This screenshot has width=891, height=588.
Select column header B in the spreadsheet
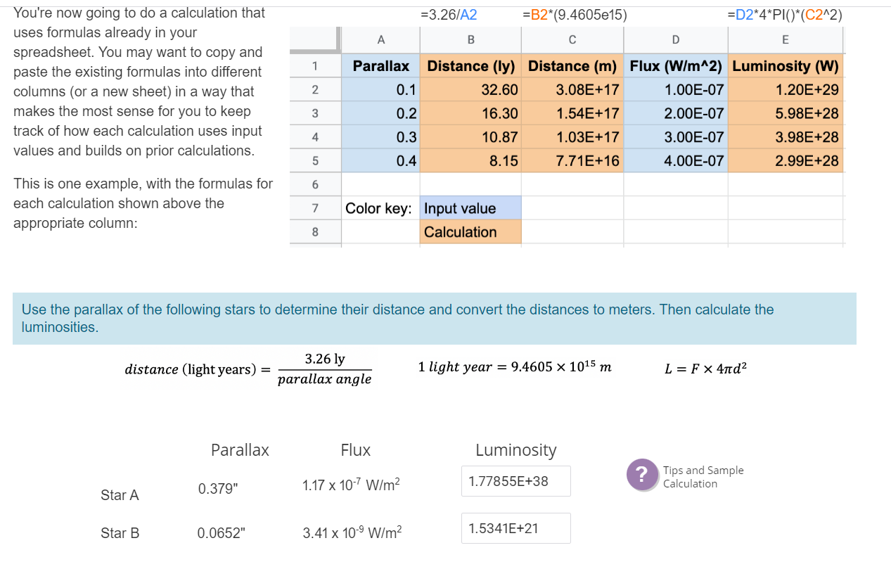pyautogui.click(x=470, y=40)
